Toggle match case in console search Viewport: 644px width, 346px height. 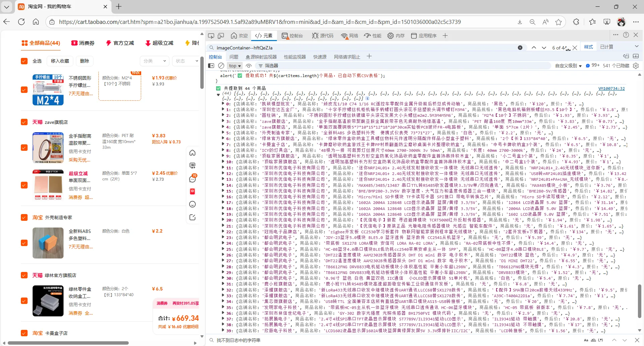pyautogui.click(x=586, y=340)
